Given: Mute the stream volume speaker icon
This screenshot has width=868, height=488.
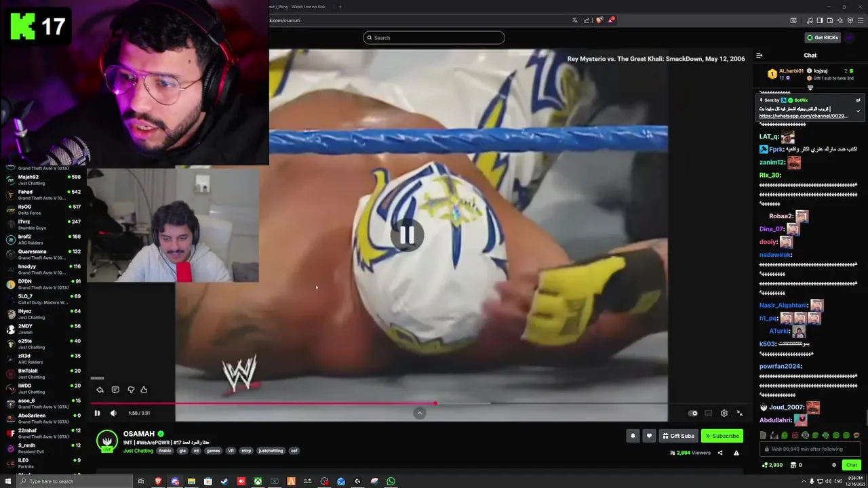Looking at the screenshot, I should (113, 413).
